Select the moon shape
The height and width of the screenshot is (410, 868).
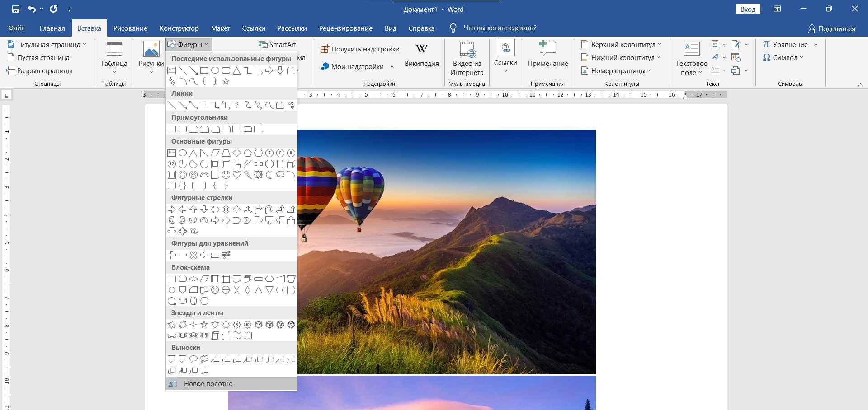[x=269, y=175]
